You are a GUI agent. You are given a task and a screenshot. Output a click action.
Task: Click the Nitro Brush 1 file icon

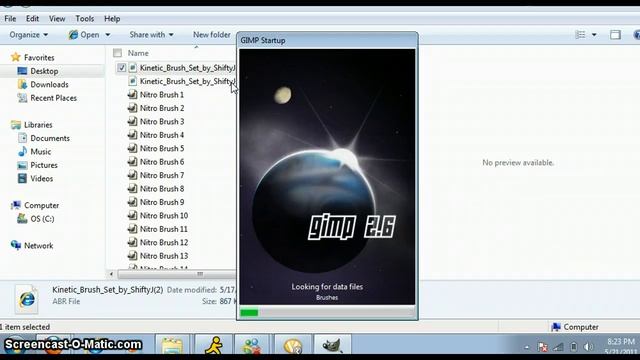pos(133,94)
